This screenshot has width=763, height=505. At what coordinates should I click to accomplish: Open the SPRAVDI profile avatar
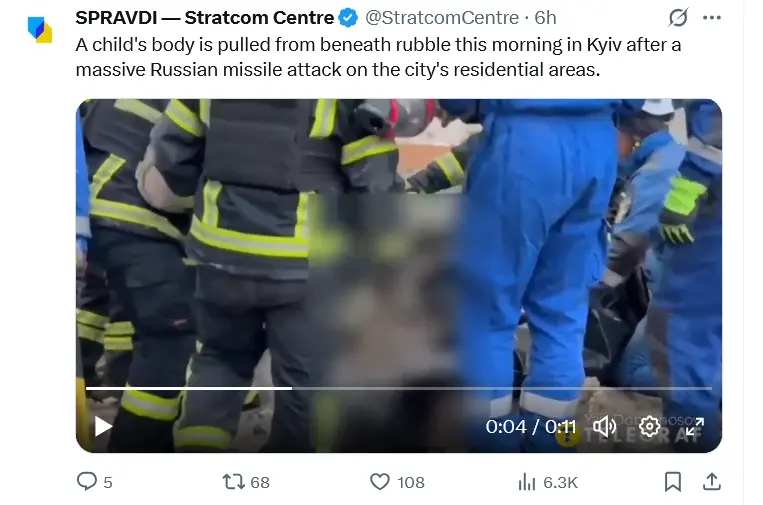point(40,30)
